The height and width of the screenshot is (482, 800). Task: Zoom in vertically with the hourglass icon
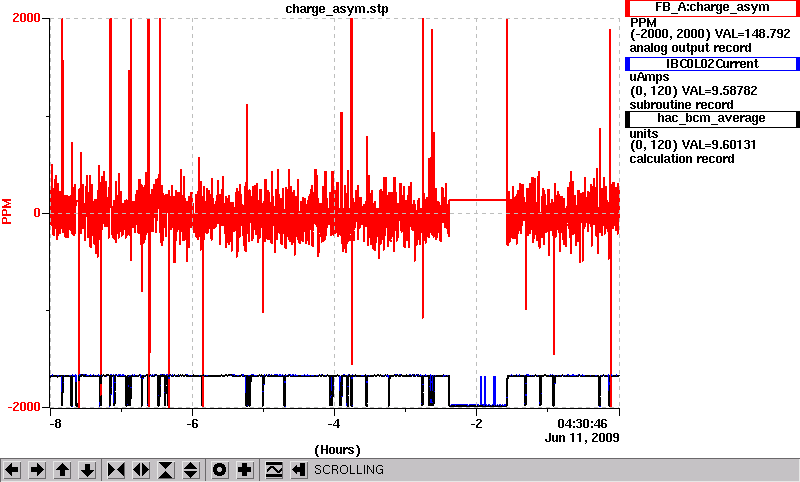[166, 470]
